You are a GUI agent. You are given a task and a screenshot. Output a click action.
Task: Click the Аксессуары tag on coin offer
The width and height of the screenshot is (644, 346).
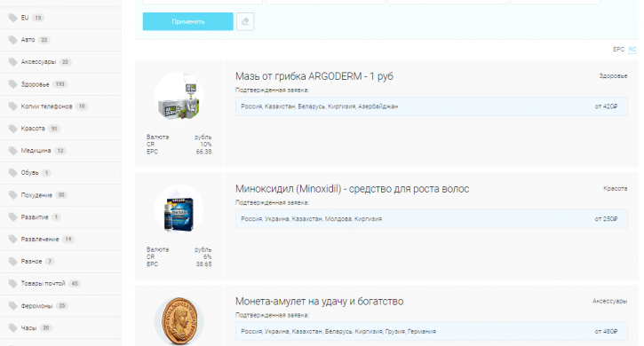coord(609,301)
